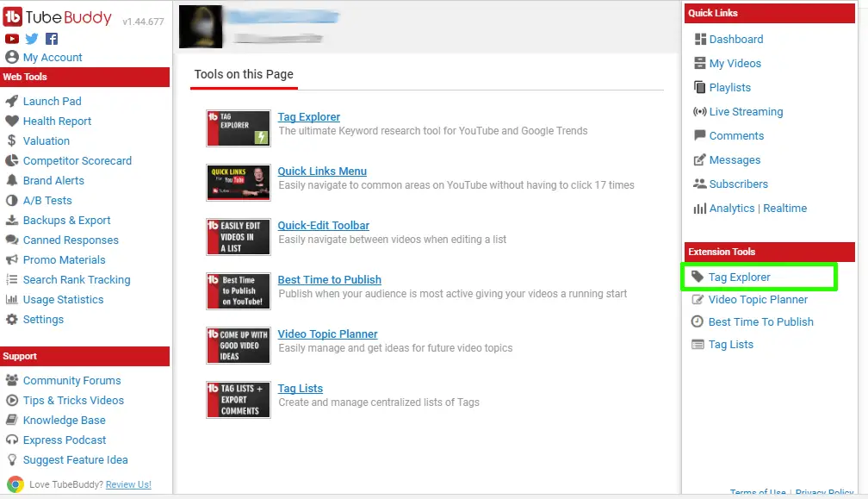Click the My Account person icon
The height and width of the screenshot is (499, 868).
[x=12, y=57]
